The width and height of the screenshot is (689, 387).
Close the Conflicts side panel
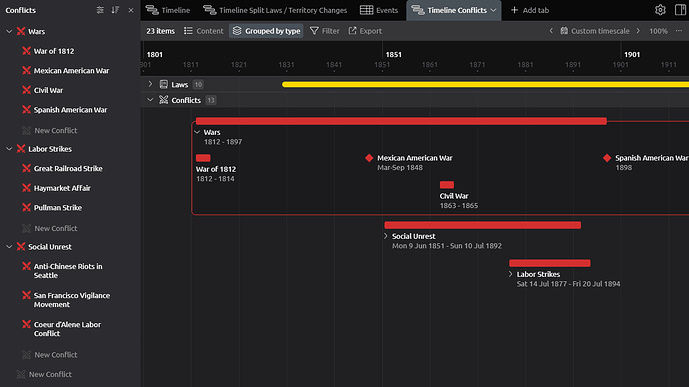pyautogui.click(x=131, y=10)
